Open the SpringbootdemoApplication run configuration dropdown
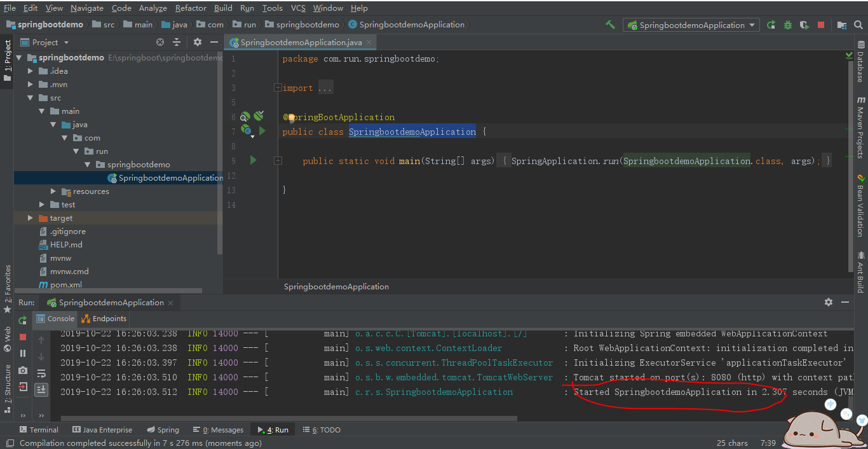 click(691, 25)
